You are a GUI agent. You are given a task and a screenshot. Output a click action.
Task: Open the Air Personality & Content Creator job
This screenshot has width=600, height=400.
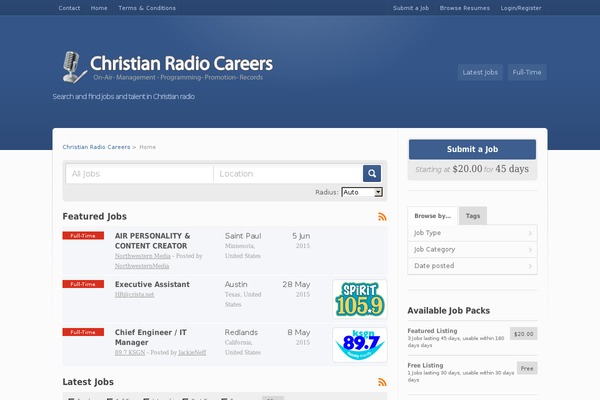[x=152, y=241]
